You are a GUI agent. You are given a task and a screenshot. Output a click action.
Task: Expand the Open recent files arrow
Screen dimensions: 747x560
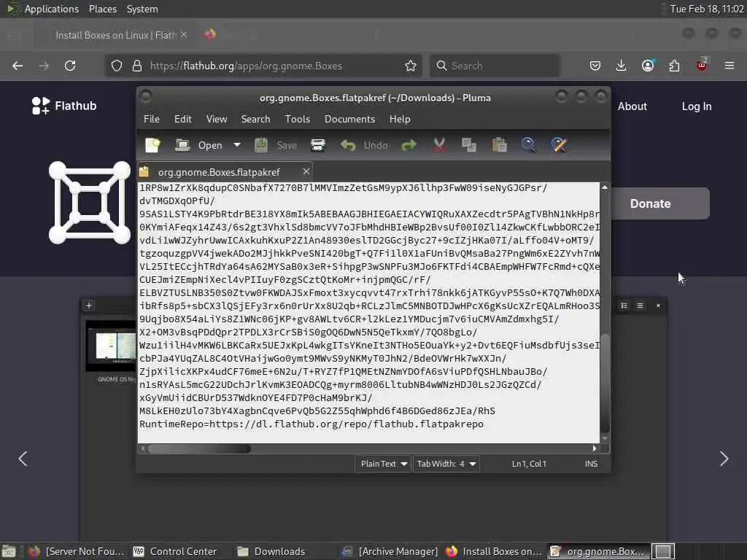tap(237, 145)
